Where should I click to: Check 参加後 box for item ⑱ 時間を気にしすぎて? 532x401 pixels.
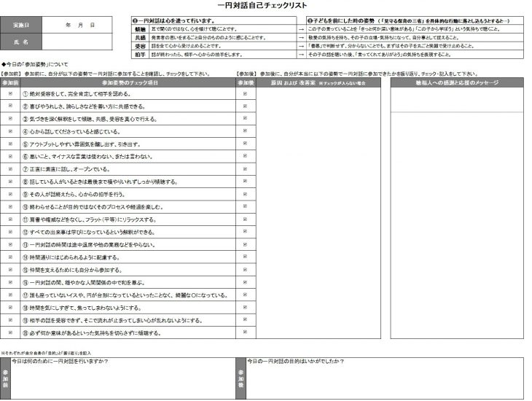pos(246,307)
